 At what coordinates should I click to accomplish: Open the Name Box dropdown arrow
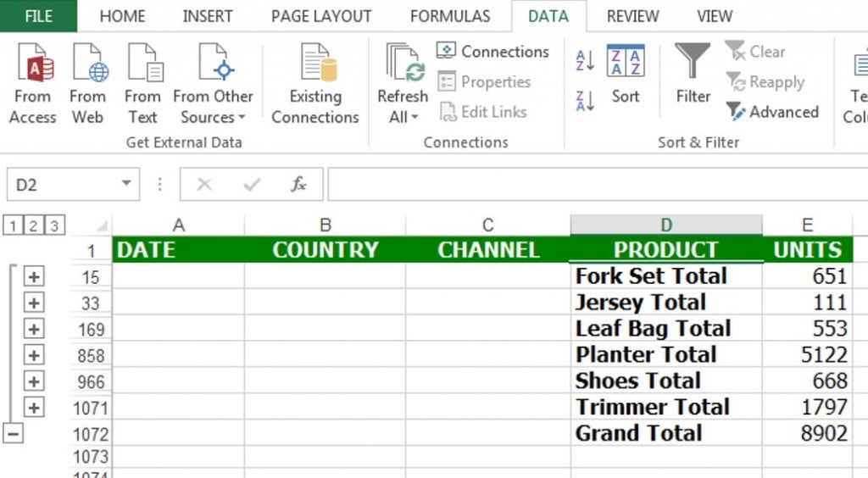click(125, 184)
